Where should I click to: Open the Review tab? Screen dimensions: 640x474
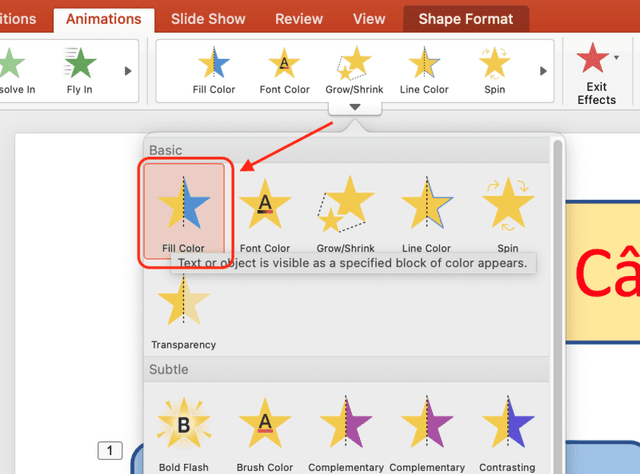[299, 19]
